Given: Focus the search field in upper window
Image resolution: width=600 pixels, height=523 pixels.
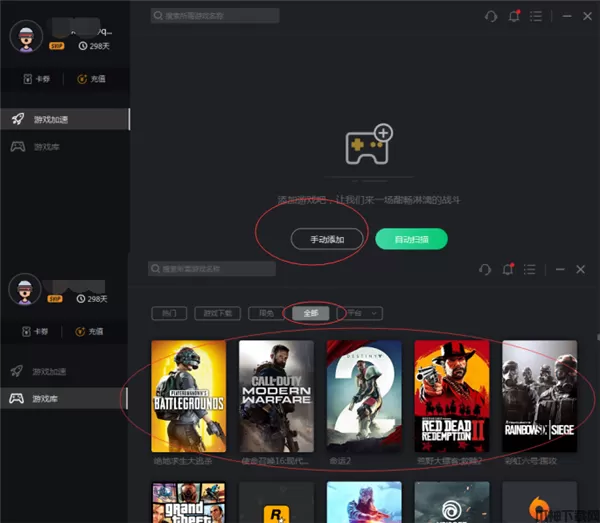Looking at the screenshot, I should coord(215,16).
